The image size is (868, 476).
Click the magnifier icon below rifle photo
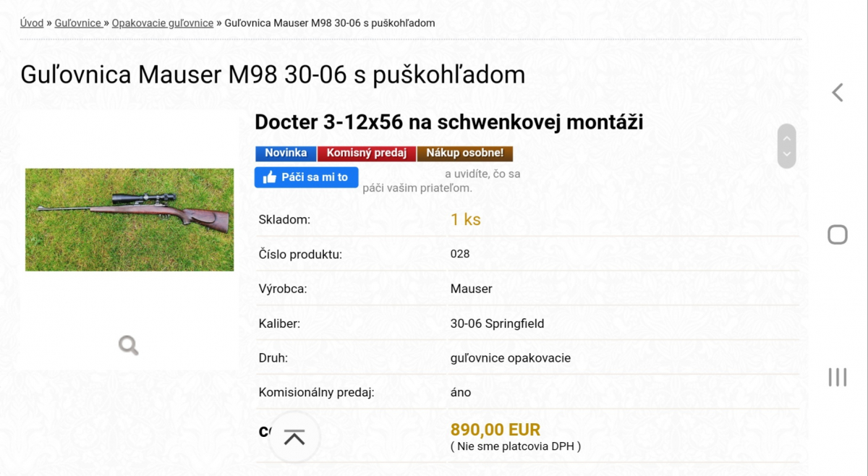coord(129,345)
